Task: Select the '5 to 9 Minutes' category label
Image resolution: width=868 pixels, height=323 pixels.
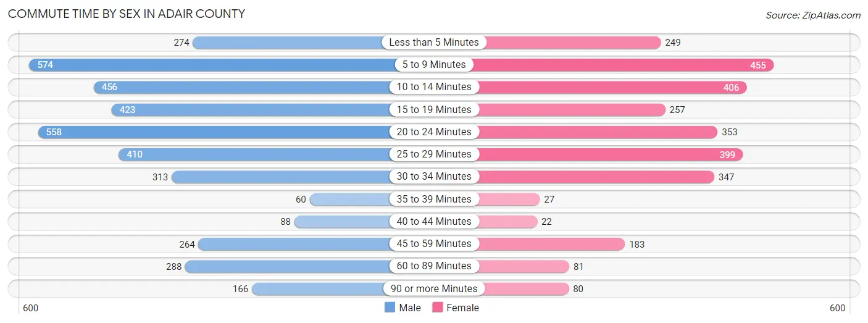Action: [x=434, y=65]
